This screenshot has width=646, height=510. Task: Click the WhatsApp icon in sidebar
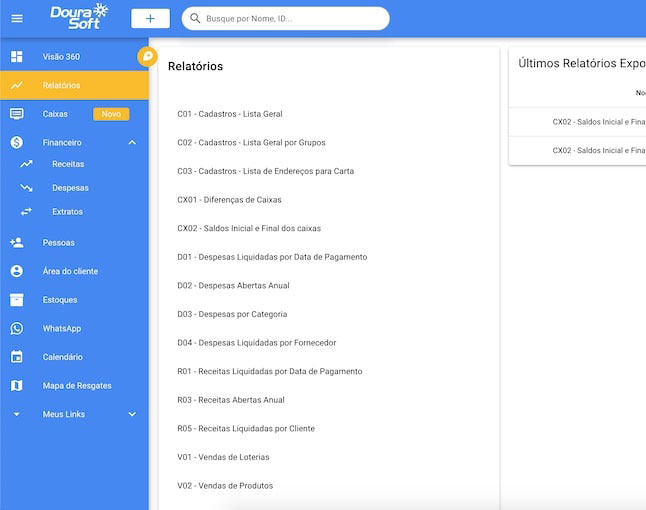[17, 329]
